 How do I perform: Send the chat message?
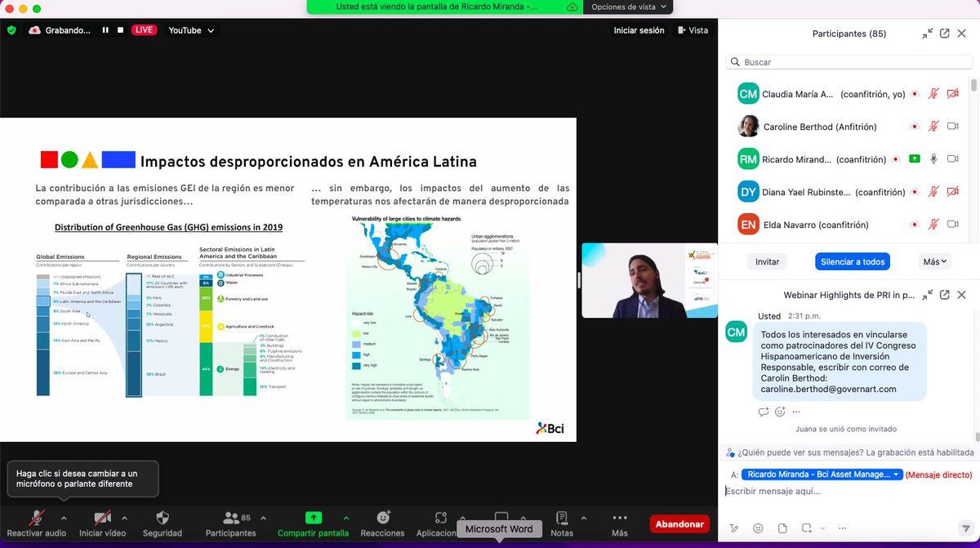pos(966,528)
